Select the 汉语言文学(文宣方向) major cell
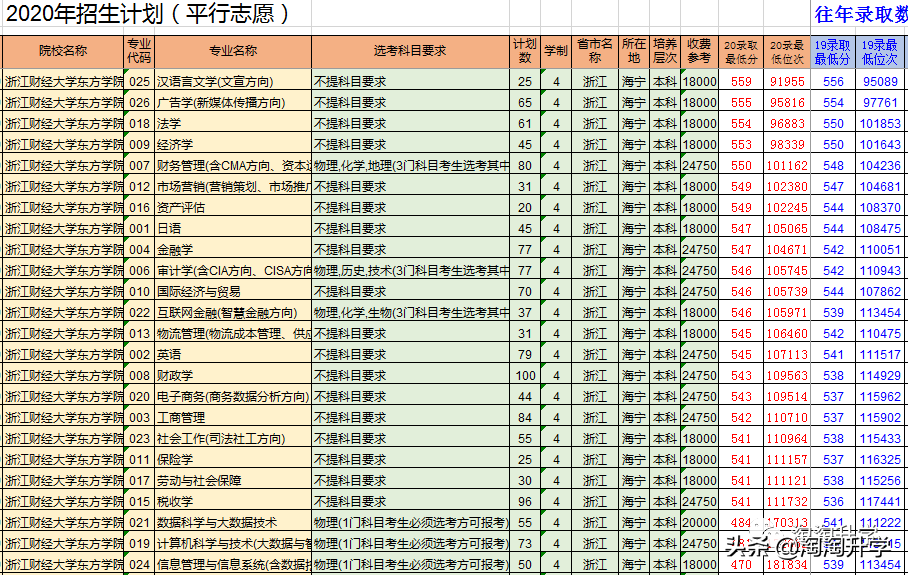 [x=233, y=82]
